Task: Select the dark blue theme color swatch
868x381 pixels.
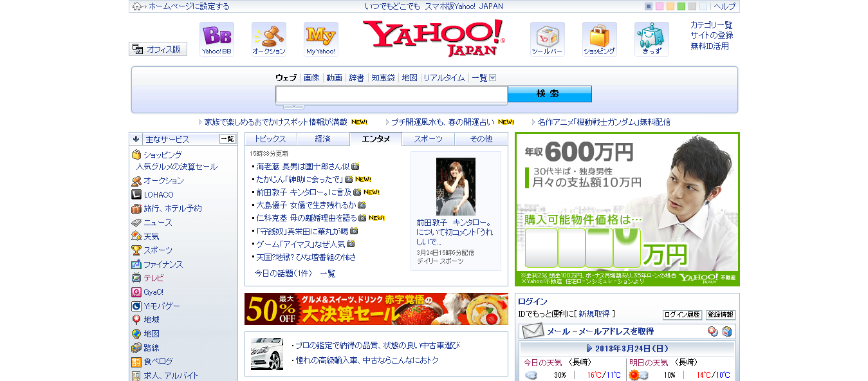Action: [x=649, y=6]
